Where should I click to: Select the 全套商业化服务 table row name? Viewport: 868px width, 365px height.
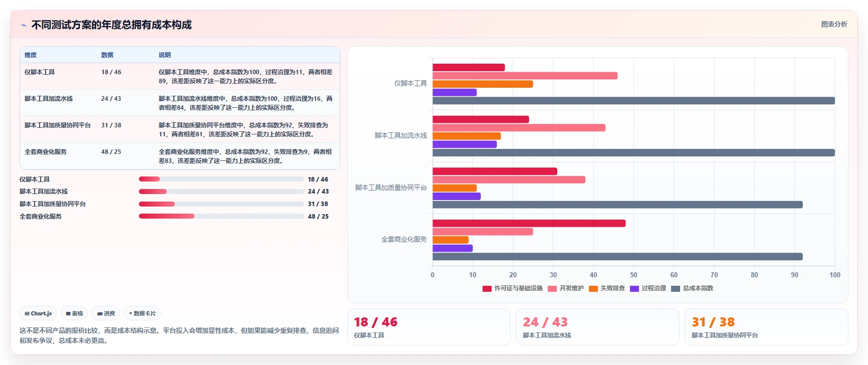[46, 152]
